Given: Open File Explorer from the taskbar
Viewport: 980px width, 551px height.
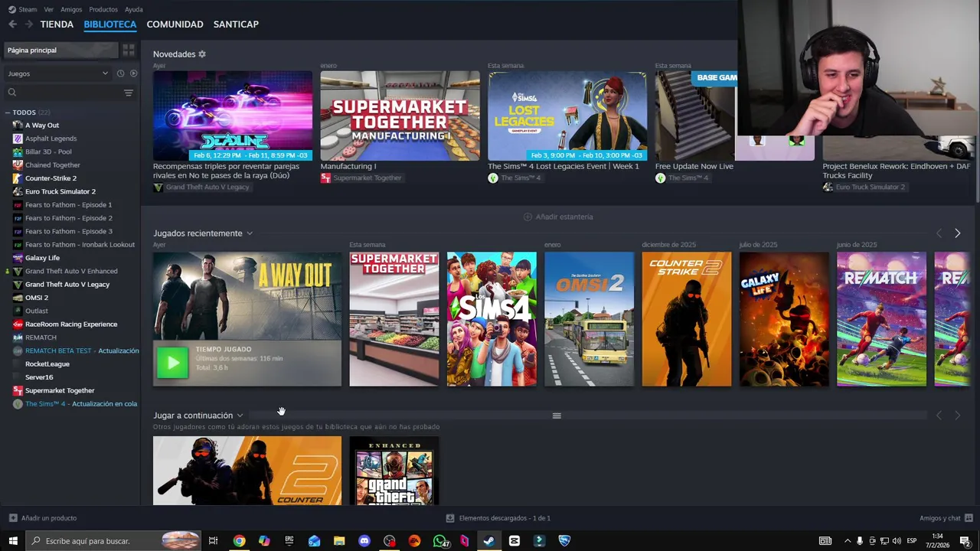Looking at the screenshot, I should [x=339, y=541].
